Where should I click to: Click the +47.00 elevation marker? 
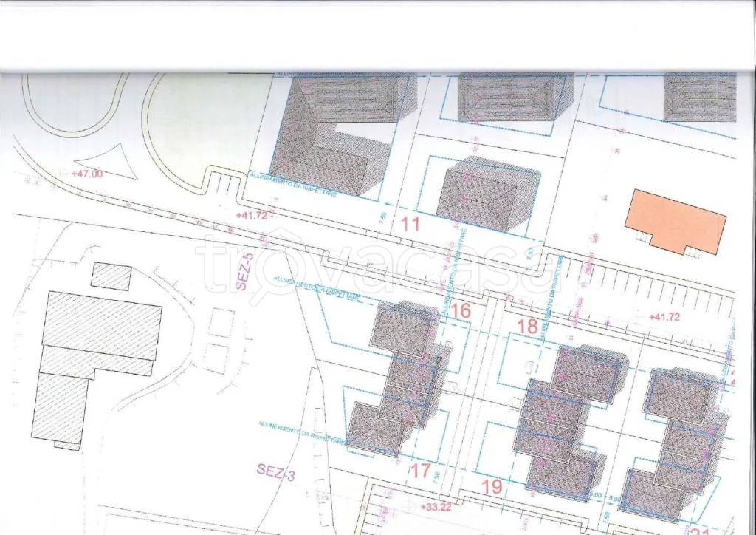[87, 174]
